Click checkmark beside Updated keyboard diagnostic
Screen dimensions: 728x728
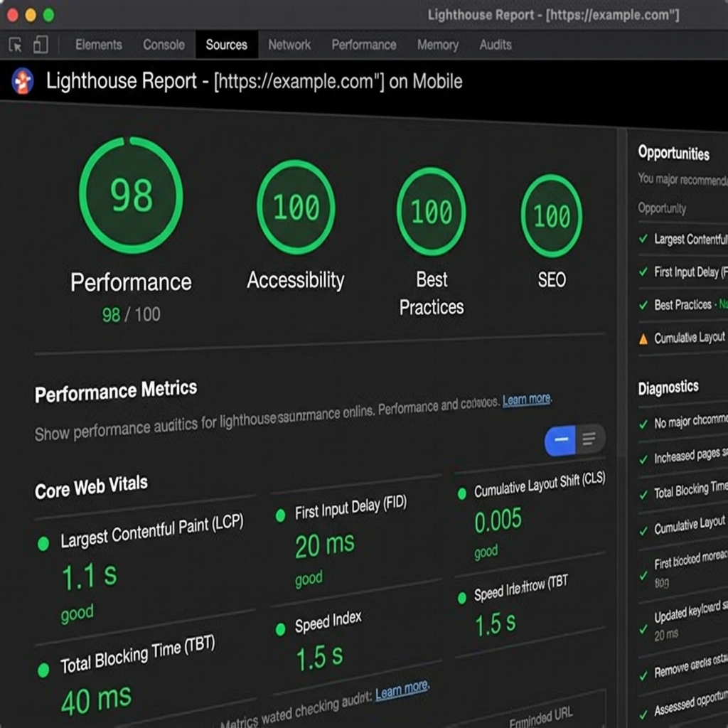[643, 630]
